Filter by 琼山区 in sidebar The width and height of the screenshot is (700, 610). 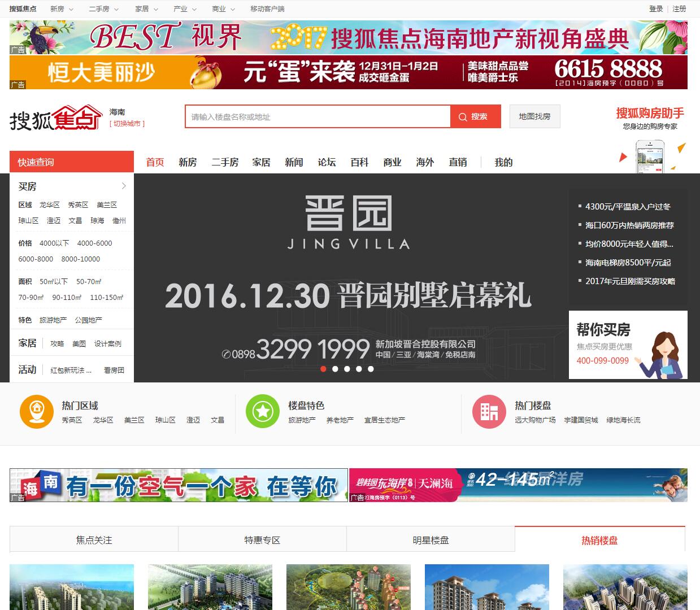click(28, 220)
